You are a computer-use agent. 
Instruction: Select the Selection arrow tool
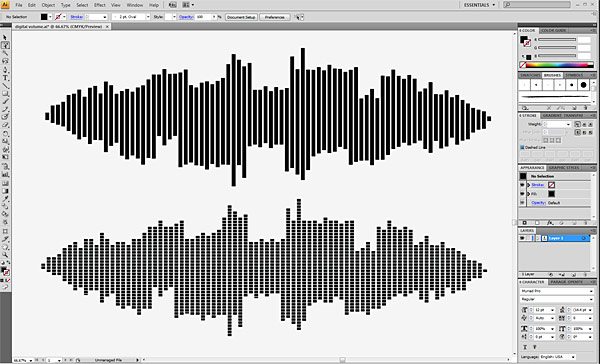[x=5, y=38]
